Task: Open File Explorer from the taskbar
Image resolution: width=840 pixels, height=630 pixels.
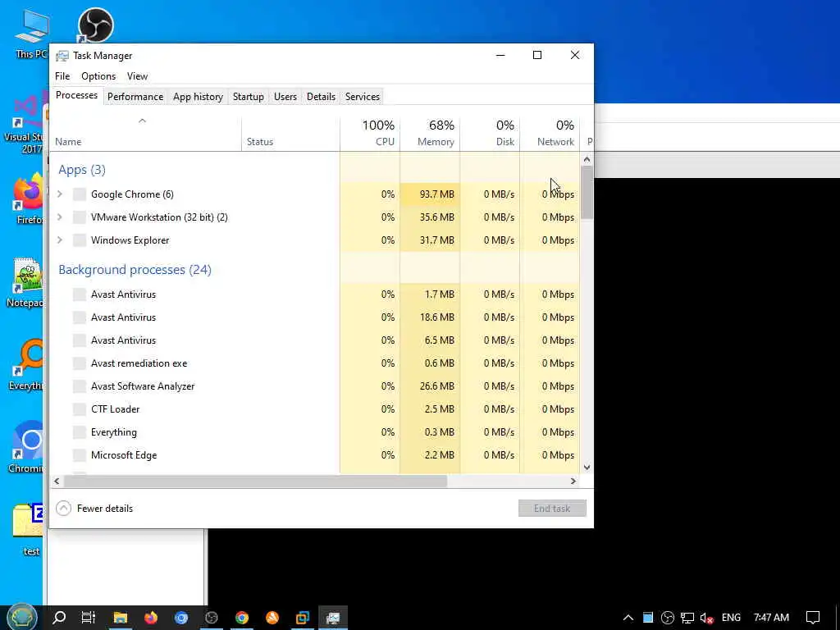Action: pyautogui.click(x=121, y=618)
